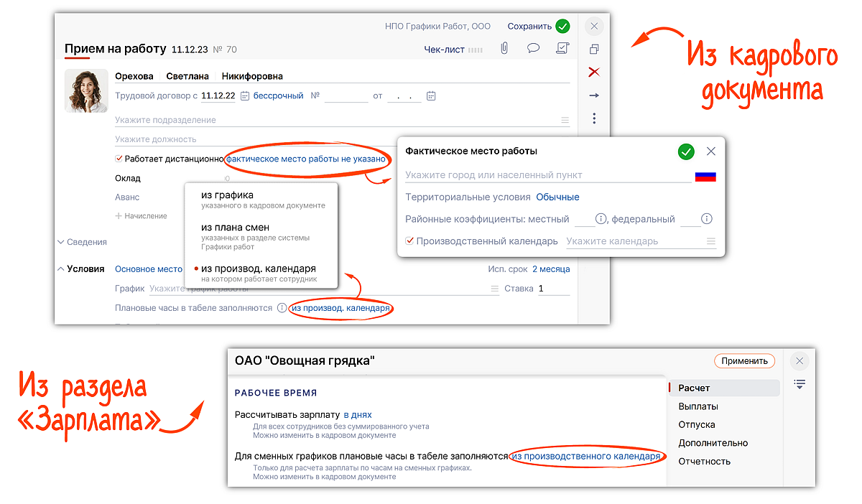Viewport: 862px width, 504px height.
Task: Switch to the Выплаты tab
Action: coord(698,406)
